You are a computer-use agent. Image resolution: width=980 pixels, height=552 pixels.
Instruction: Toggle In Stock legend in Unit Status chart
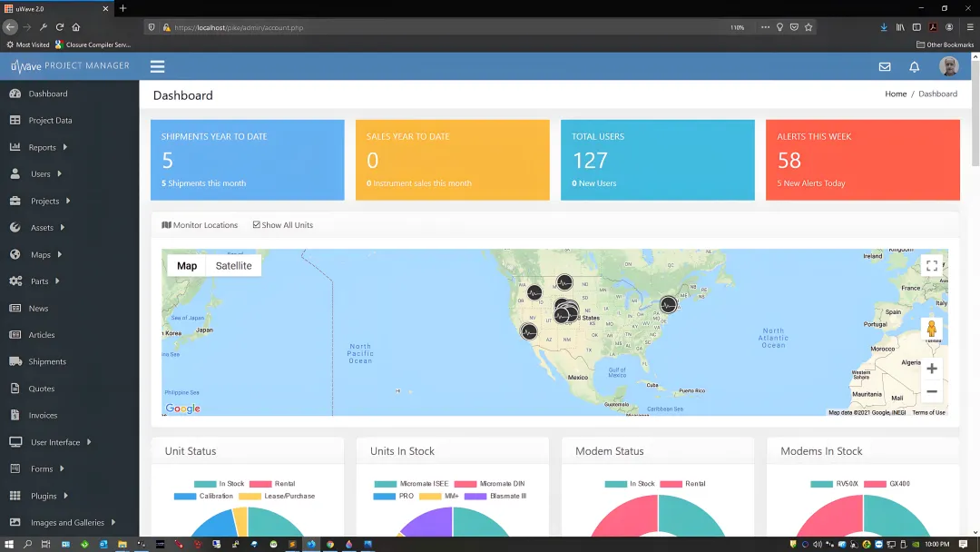(x=219, y=484)
